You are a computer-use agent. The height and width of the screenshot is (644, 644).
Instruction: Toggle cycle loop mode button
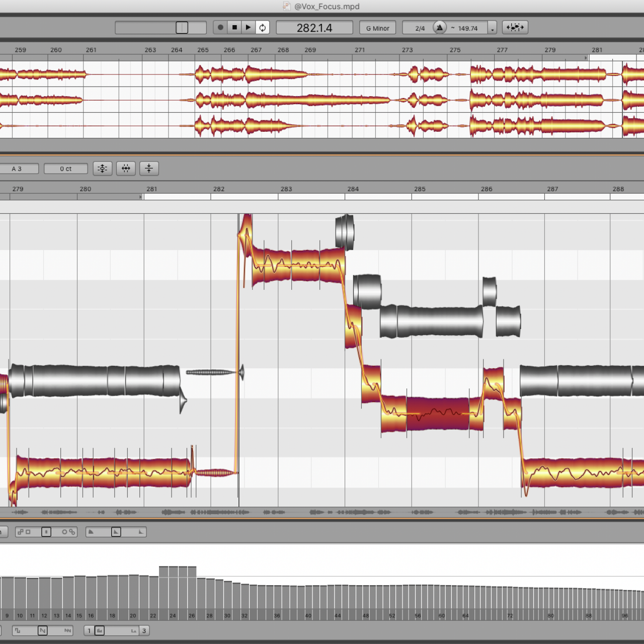[263, 27]
